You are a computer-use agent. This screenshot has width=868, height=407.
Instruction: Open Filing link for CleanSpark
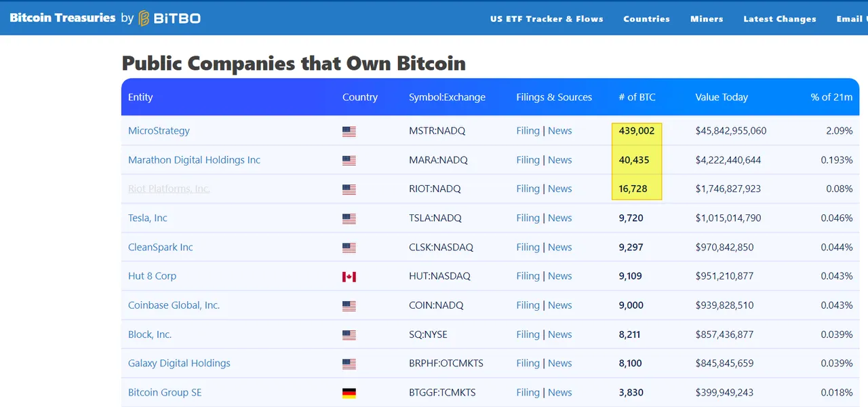528,247
